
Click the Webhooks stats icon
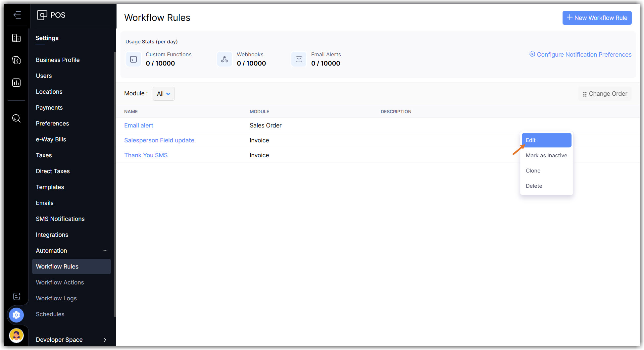pyautogui.click(x=224, y=59)
